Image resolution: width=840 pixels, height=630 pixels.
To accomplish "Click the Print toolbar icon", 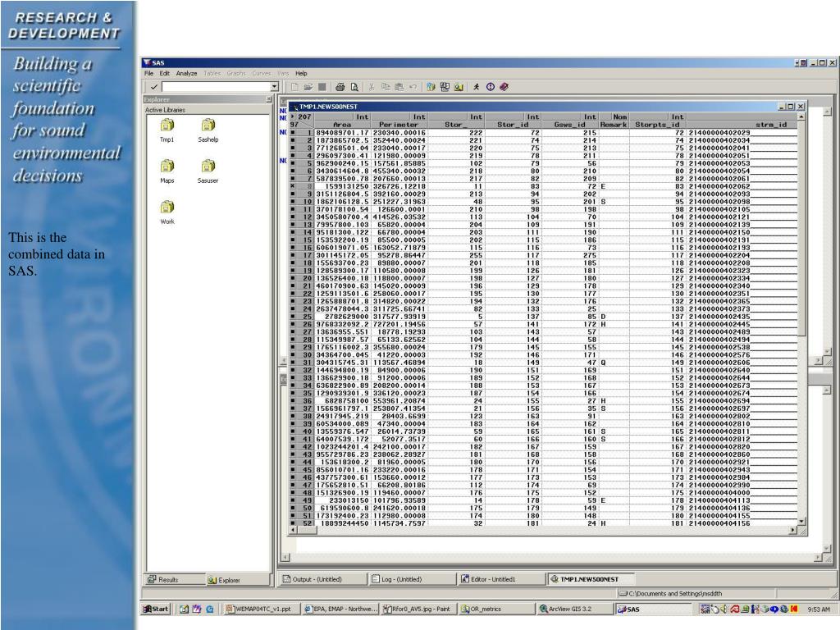I will click(x=340, y=86).
